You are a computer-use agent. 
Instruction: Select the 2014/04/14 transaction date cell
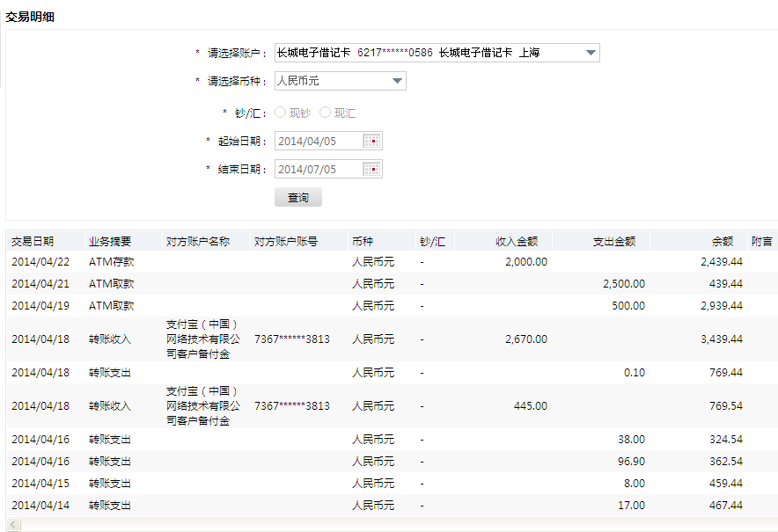(x=40, y=506)
